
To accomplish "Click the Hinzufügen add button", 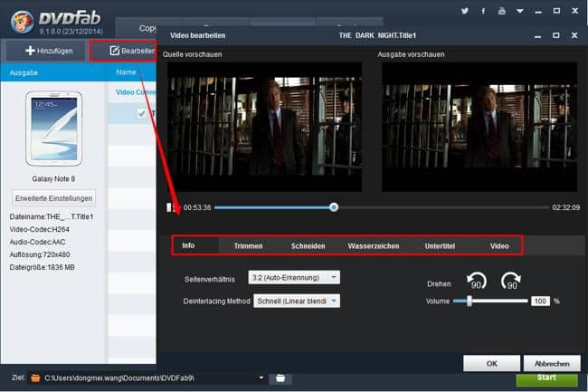I will [49, 51].
